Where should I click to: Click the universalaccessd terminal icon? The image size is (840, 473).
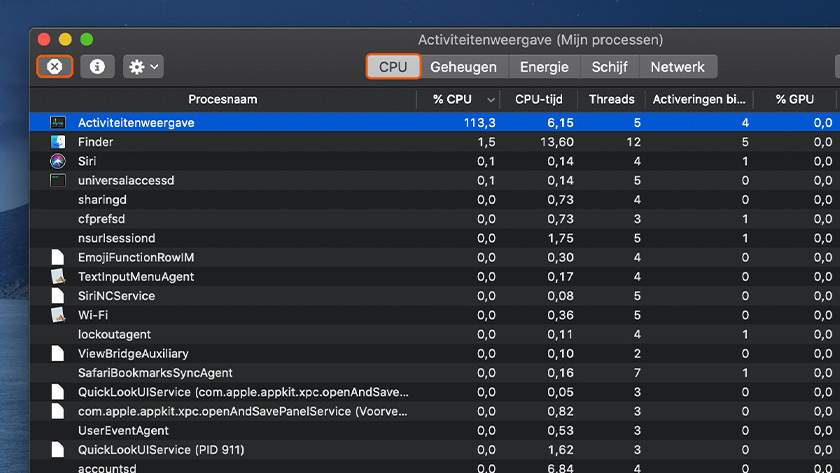click(x=58, y=181)
